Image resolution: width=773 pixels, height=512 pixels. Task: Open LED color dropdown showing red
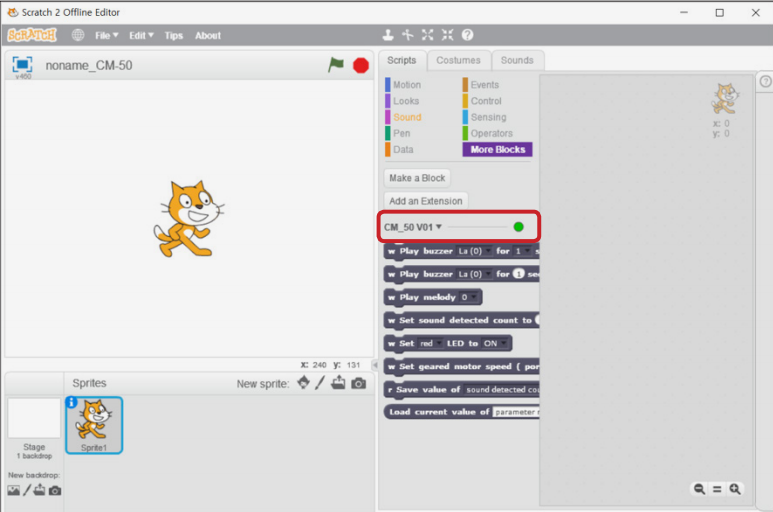pos(430,343)
